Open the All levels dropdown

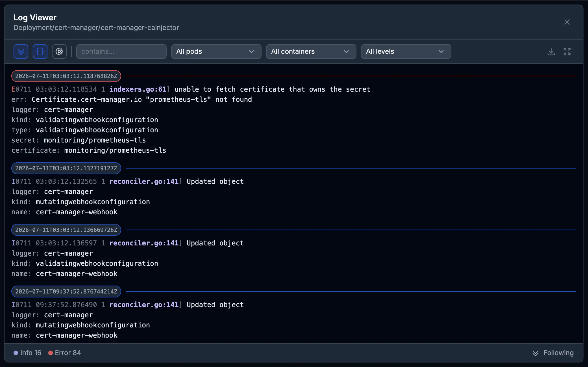(x=406, y=51)
